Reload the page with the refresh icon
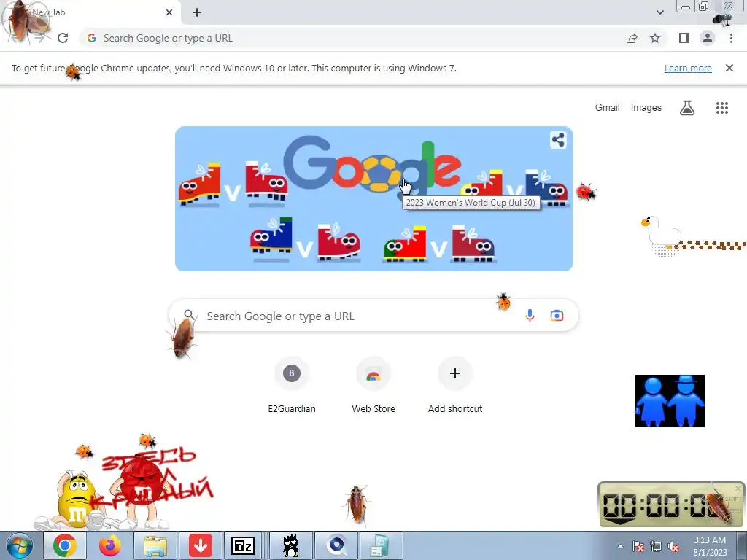747x560 pixels. pos(63,38)
